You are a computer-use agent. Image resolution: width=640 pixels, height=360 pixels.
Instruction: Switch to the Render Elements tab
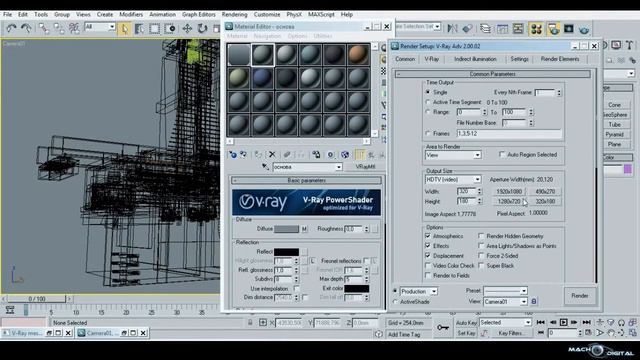(560, 59)
